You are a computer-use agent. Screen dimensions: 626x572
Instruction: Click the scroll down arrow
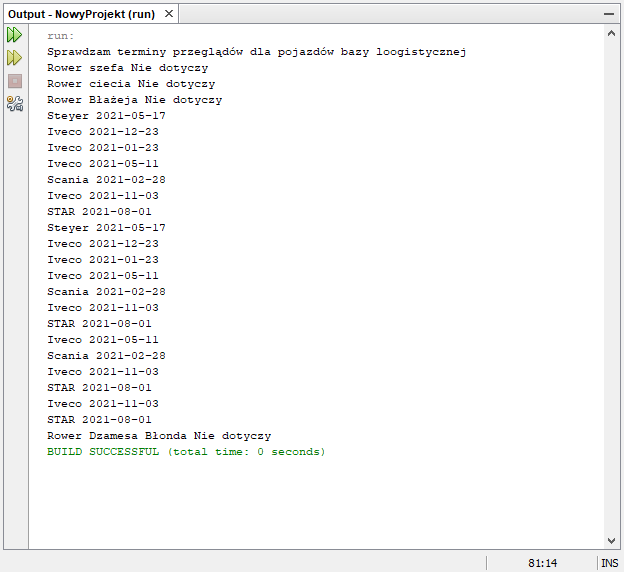(x=611, y=540)
